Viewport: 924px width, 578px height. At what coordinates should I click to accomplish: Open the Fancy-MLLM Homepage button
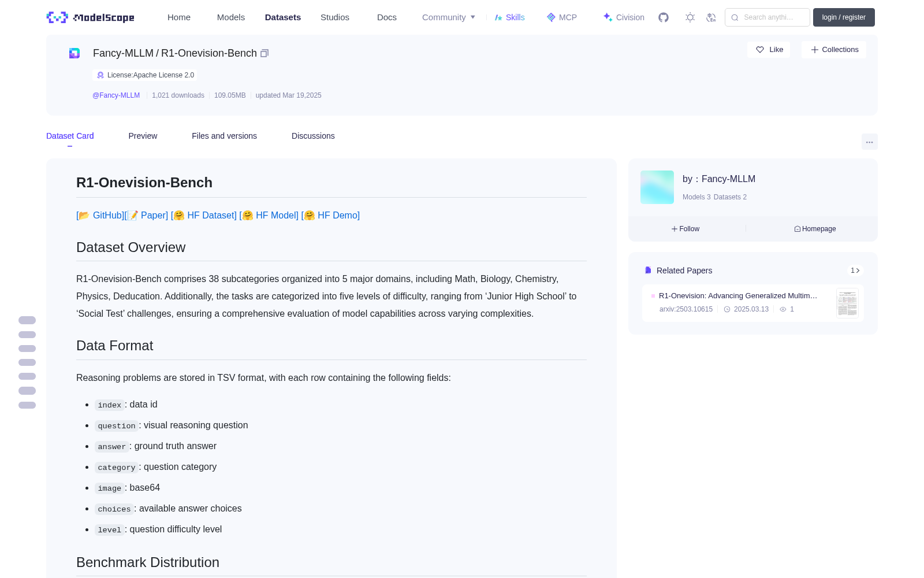pos(815,229)
